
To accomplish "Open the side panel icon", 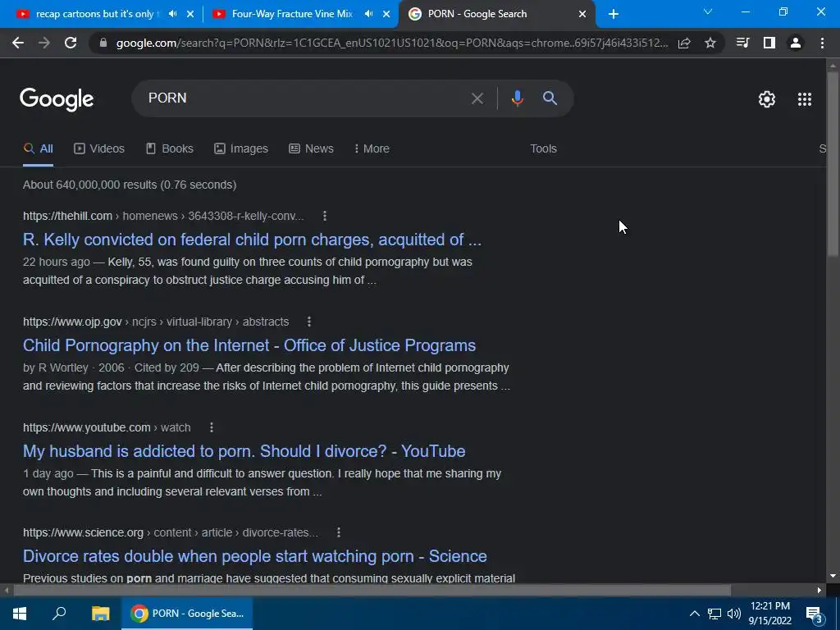I will coord(769,43).
